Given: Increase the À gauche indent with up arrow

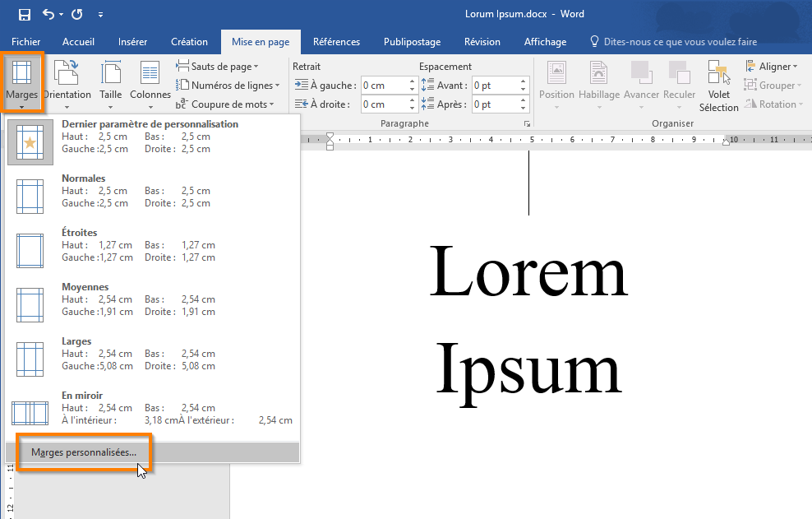Looking at the screenshot, I should click(x=413, y=81).
